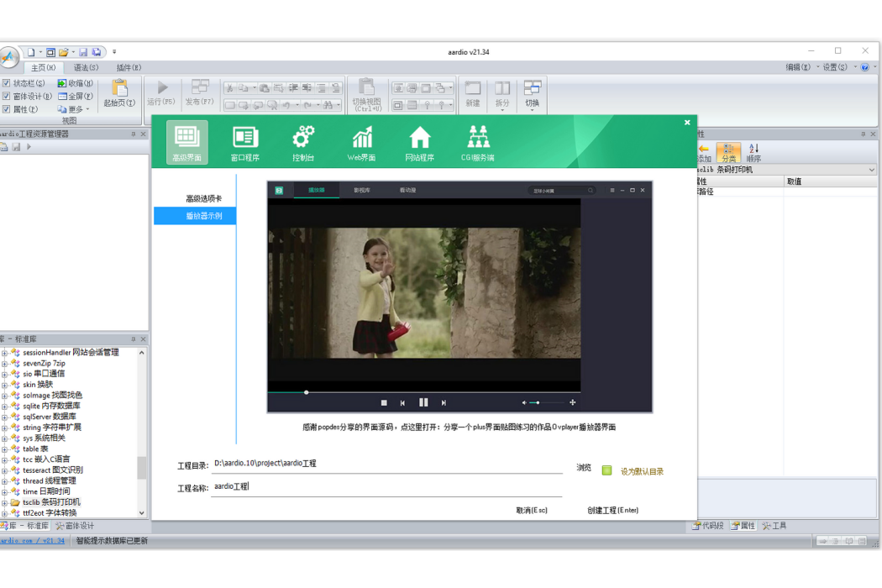Toggle the 属性 checkbox
This screenshot has width=882, height=588.
[x=6, y=109]
